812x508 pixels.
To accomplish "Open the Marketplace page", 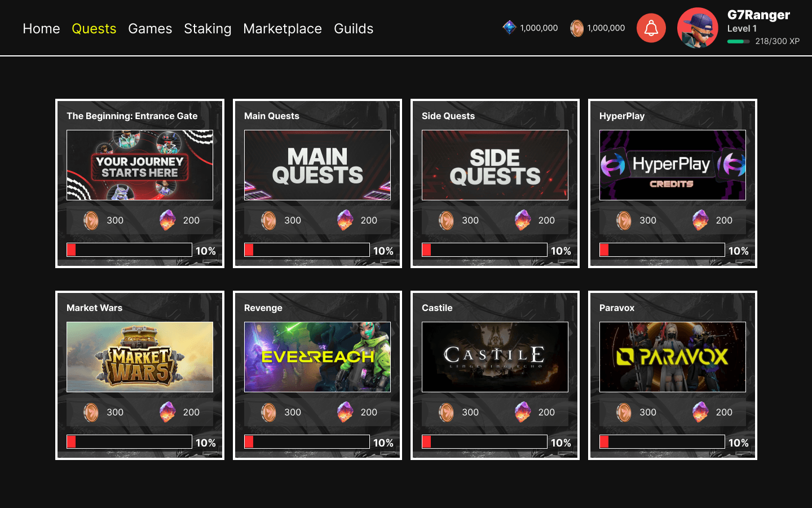I will tap(283, 29).
